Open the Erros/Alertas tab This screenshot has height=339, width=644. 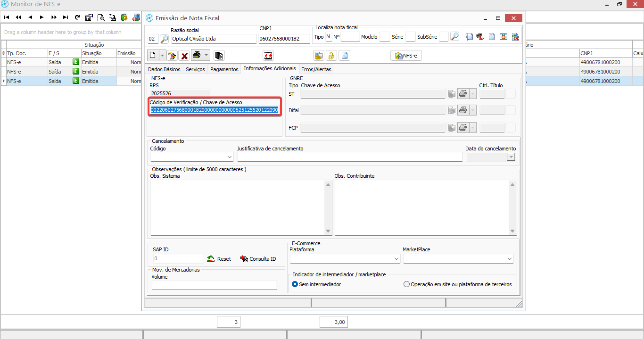click(x=316, y=69)
